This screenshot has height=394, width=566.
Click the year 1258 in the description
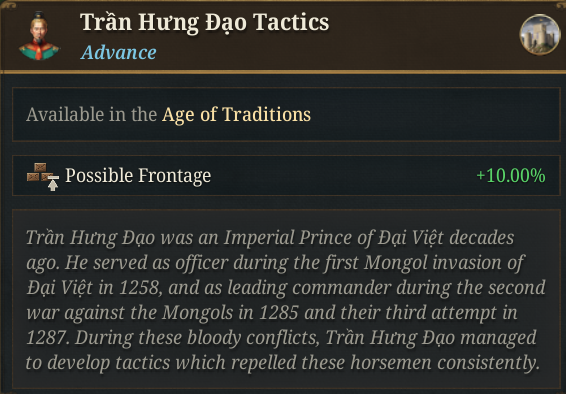point(140,288)
